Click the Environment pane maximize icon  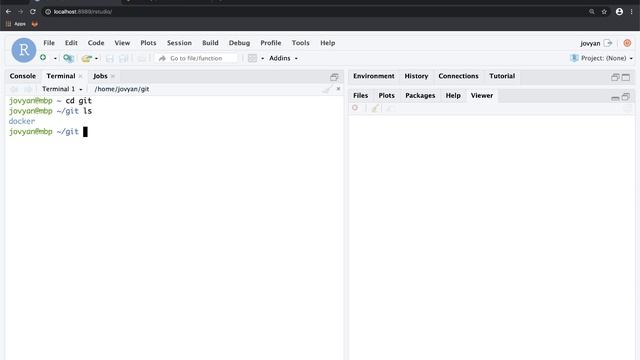pyautogui.click(x=626, y=77)
